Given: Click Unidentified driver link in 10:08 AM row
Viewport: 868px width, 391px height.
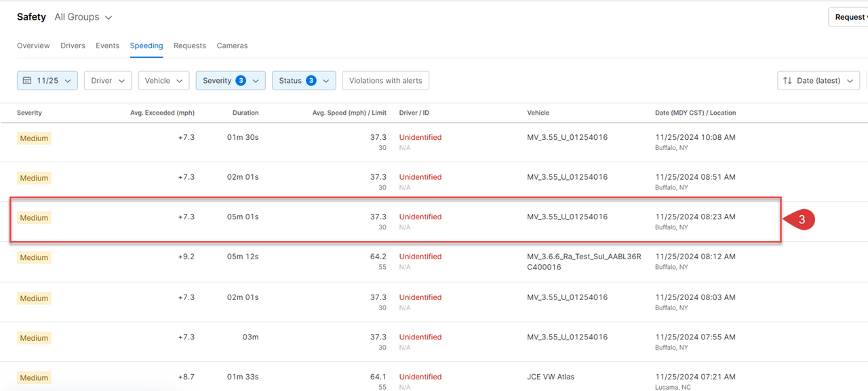Looking at the screenshot, I should click(420, 137).
